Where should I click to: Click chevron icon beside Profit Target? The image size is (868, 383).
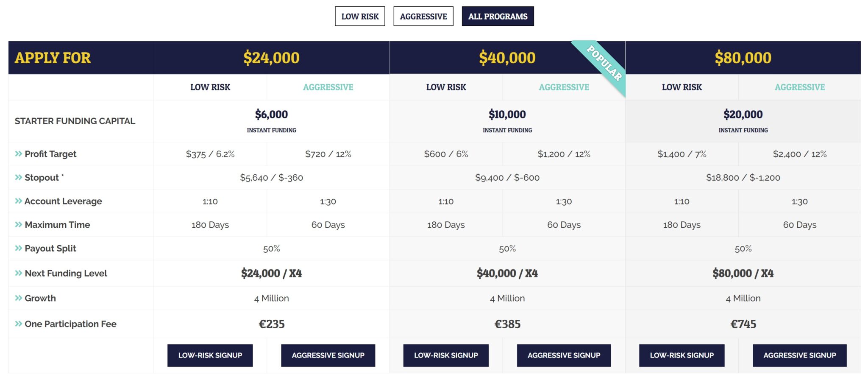18,154
